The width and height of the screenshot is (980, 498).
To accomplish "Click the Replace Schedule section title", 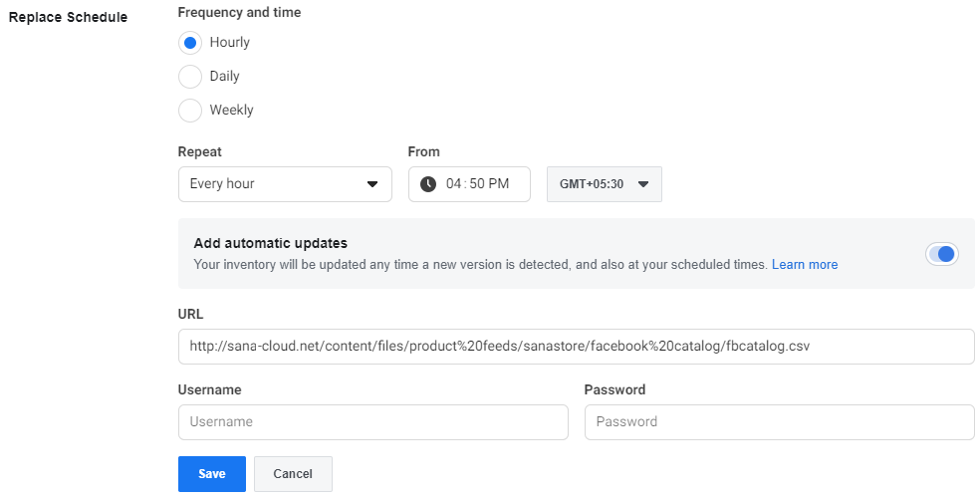I will pyautogui.click(x=68, y=17).
